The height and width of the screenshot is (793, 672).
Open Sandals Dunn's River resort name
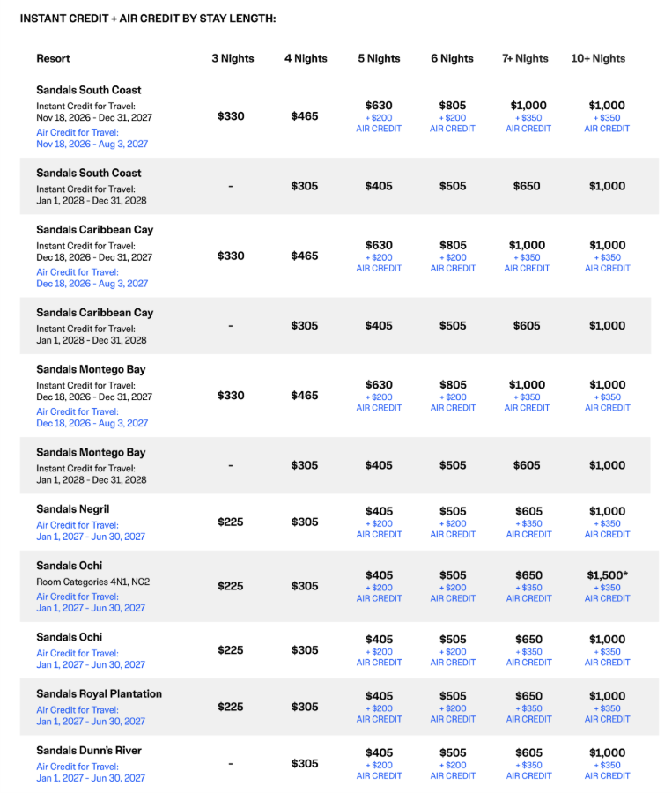click(x=89, y=751)
